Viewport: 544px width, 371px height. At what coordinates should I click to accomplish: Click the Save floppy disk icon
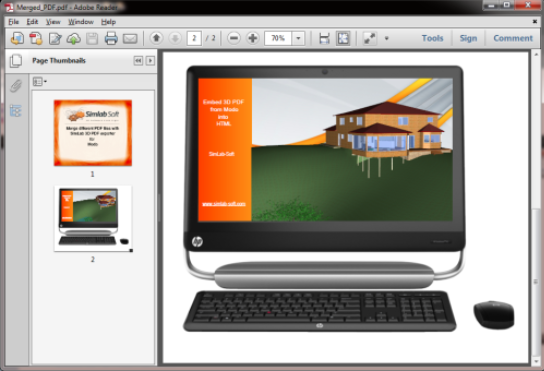pyautogui.click(x=92, y=38)
